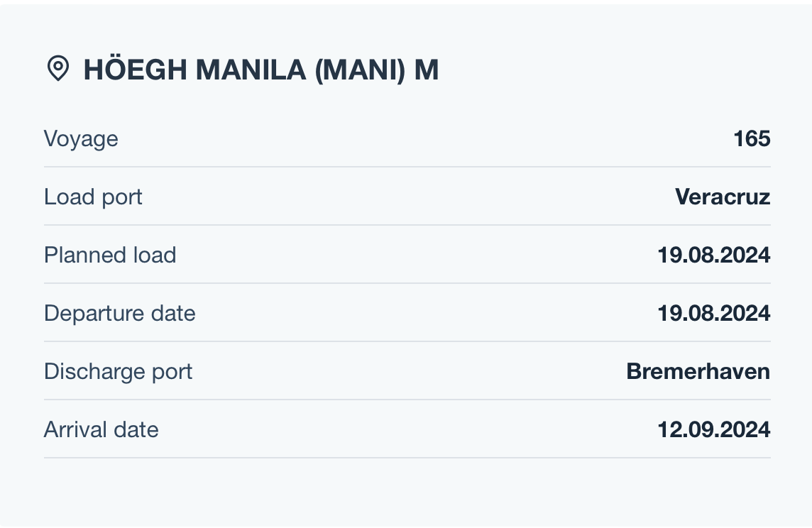The image size is (812, 528).
Task: Click the word port in Discharge port
Action: click(172, 373)
